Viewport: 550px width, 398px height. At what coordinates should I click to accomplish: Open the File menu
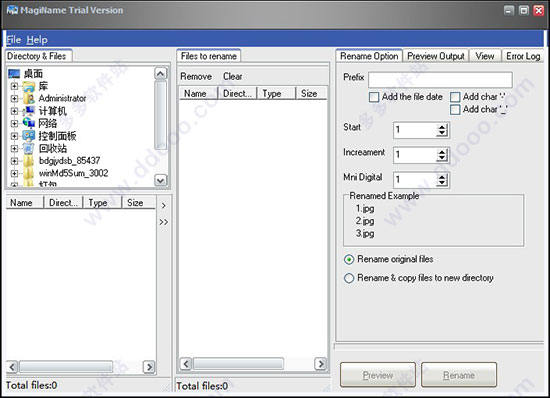coord(14,40)
